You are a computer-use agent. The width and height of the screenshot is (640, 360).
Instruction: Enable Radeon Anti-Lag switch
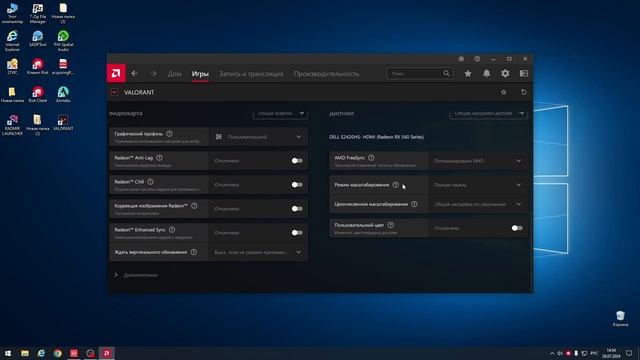[x=297, y=161]
